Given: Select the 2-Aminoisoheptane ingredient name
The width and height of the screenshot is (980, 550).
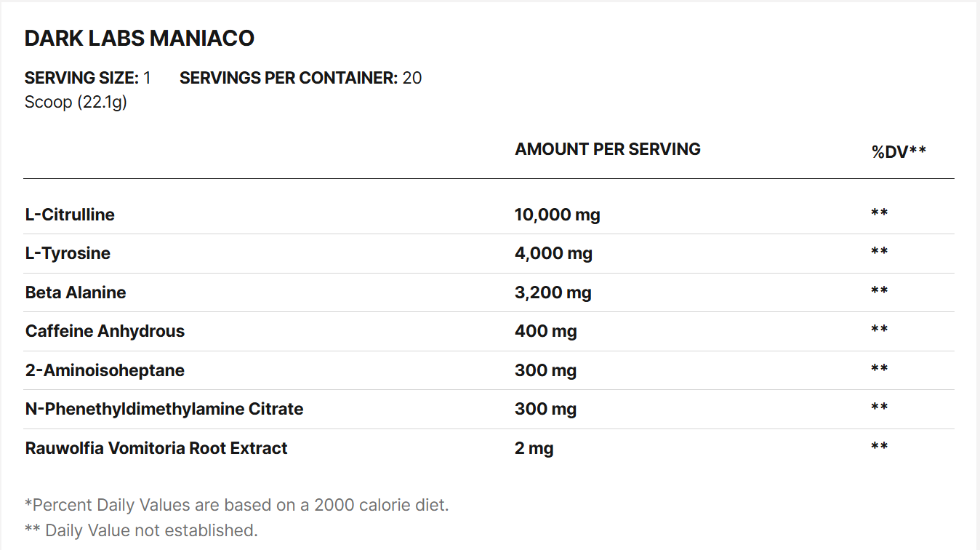Looking at the screenshot, I should pyautogui.click(x=105, y=370).
